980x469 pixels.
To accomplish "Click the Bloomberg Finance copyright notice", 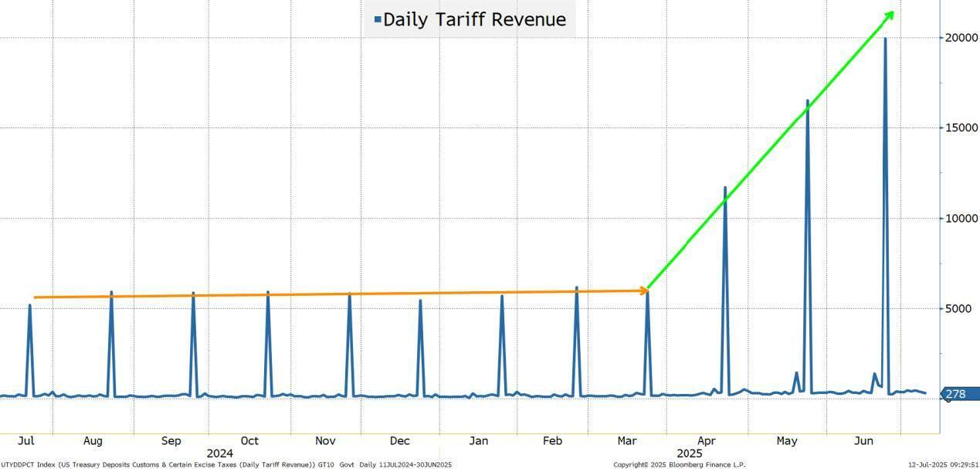I will point(680,464).
